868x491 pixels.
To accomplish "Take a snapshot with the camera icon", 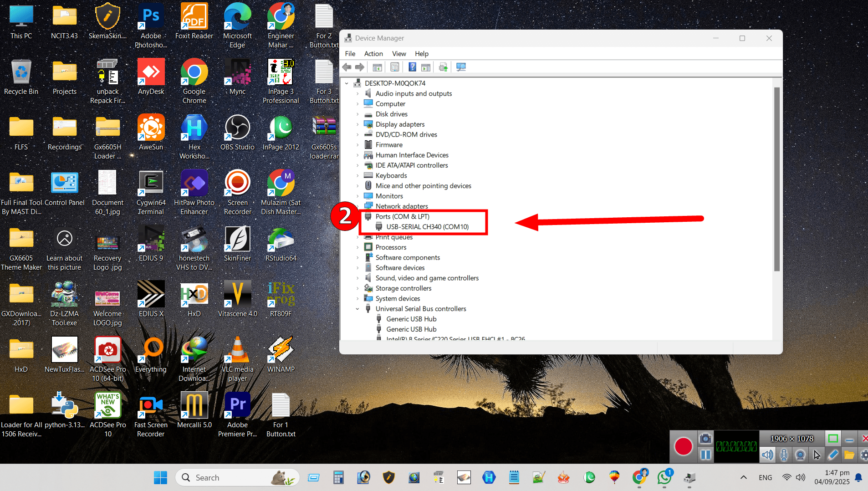I will [x=705, y=438].
